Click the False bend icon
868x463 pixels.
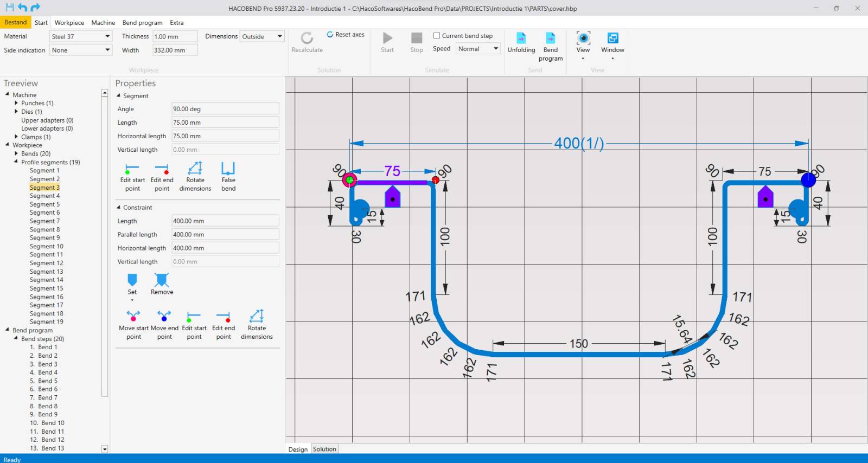(228, 169)
